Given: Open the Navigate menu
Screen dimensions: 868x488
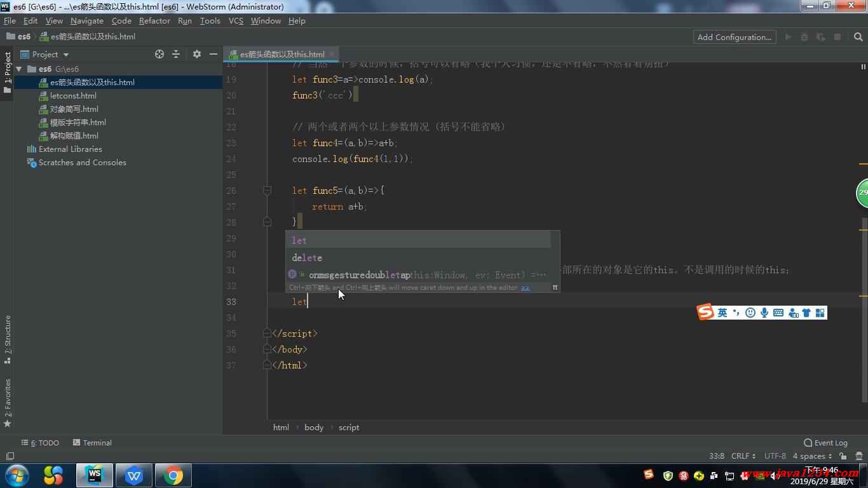Looking at the screenshot, I should point(86,21).
